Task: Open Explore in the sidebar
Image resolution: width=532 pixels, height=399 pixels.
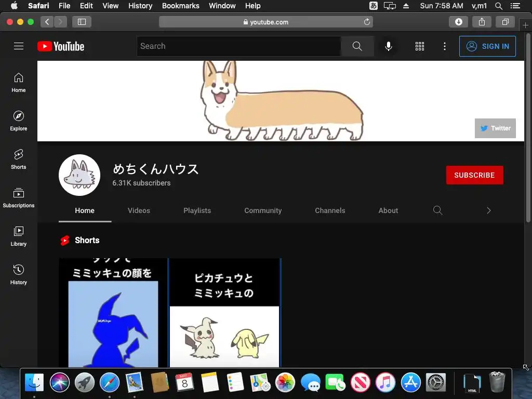Action: coord(19,121)
